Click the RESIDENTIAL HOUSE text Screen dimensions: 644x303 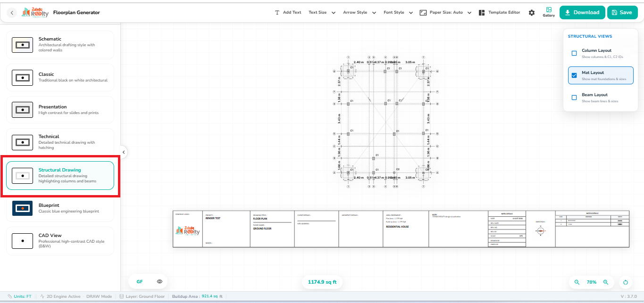click(397, 227)
